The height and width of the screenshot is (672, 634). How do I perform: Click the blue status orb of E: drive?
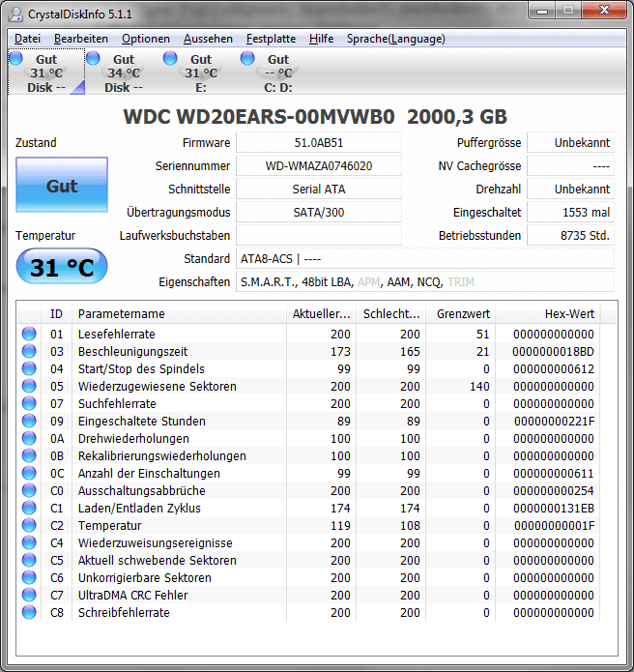pos(170,58)
